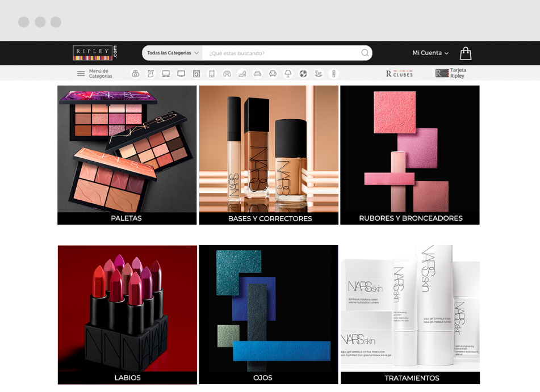Open the Tarjeta Ripley link
This screenshot has width=540, height=392.
pos(451,73)
